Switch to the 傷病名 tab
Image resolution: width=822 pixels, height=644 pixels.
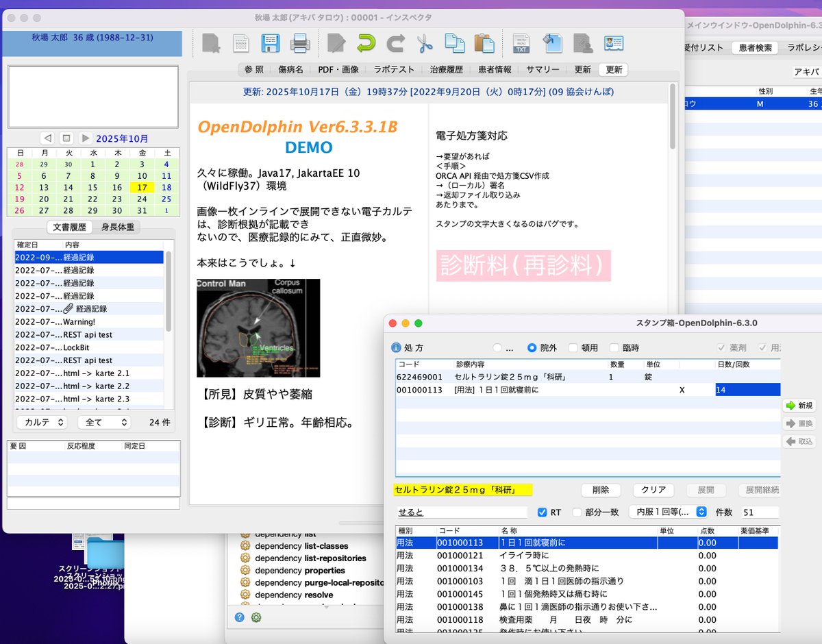[292, 70]
